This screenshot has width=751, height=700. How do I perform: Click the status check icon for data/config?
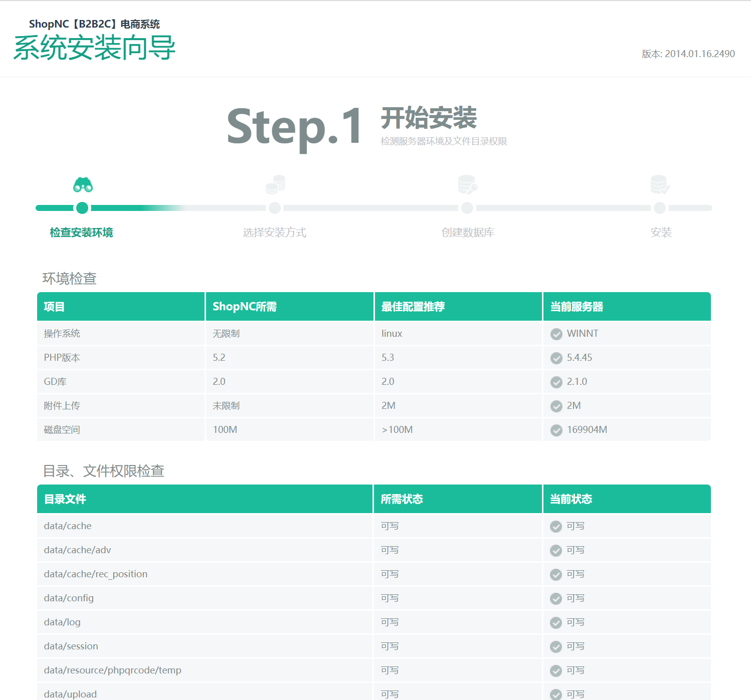[556, 599]
